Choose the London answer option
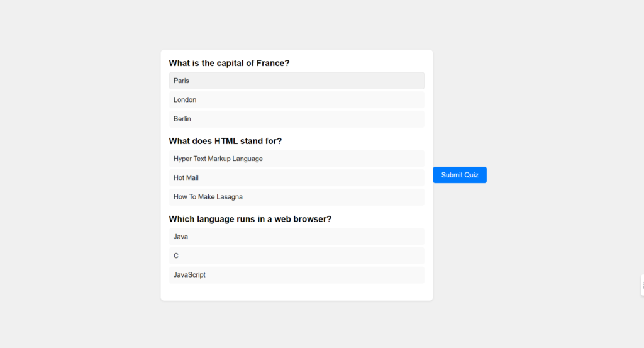This screenshot has width=644, height=348. (x=297, y=100)
